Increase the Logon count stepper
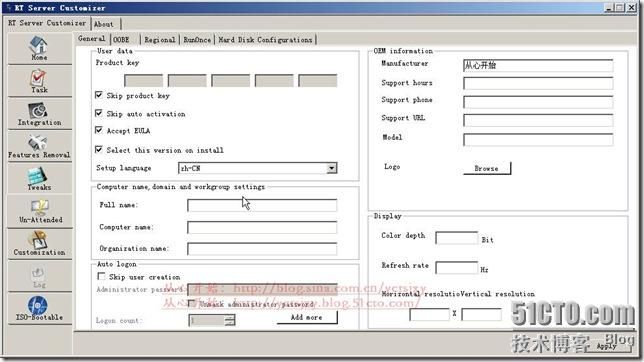 click(231, 317)
